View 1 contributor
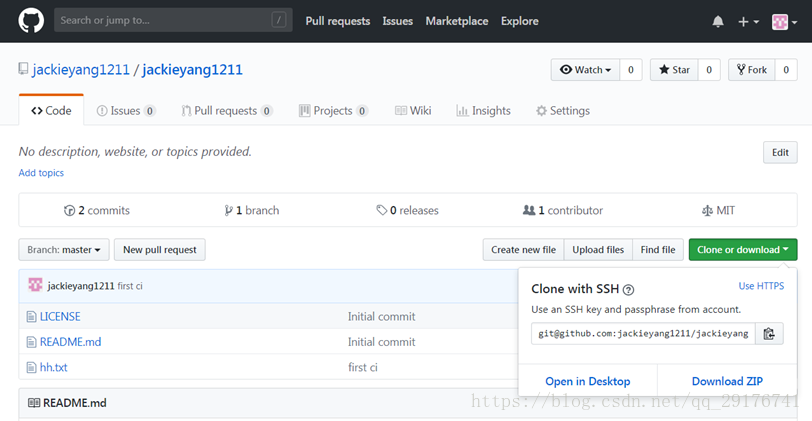The width and height of the screenshot is (812, 421). coord(563,210)
